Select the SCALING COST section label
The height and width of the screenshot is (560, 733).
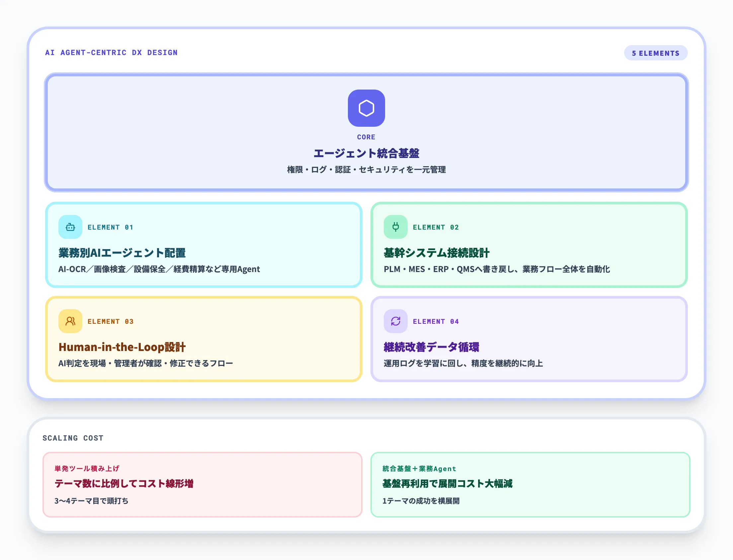click(x=73, y=438)
